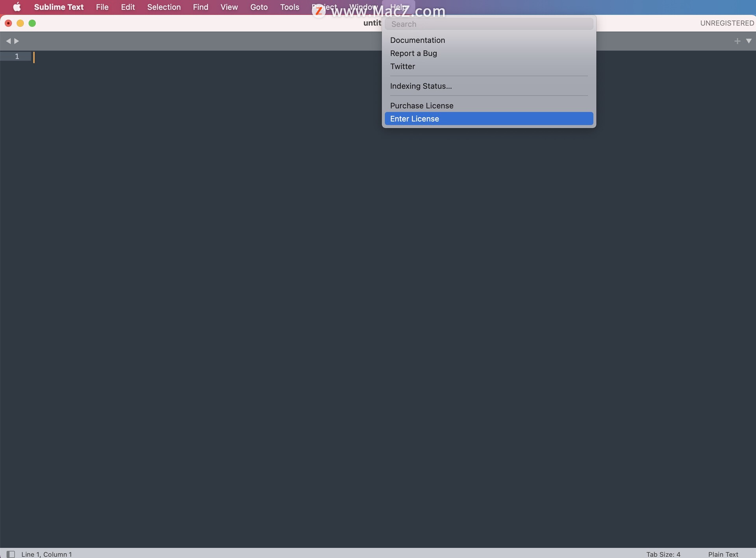The image size is (756, 558).
Task: Go to next tab with right arrow
Action: point(17,41)
